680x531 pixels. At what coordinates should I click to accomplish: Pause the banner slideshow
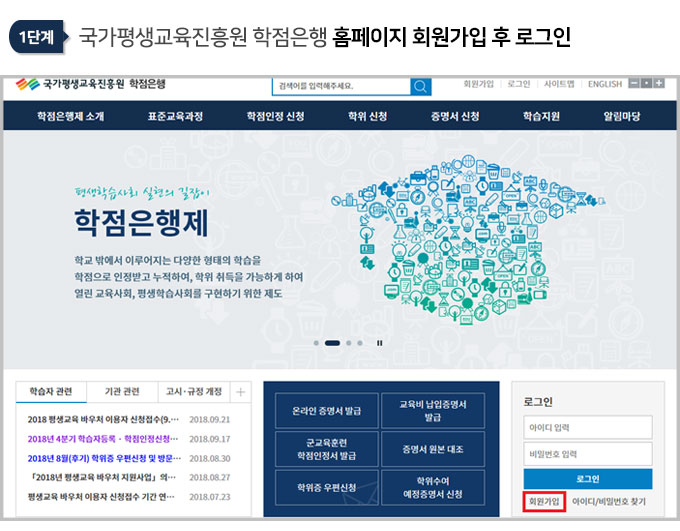click(379, 343)
